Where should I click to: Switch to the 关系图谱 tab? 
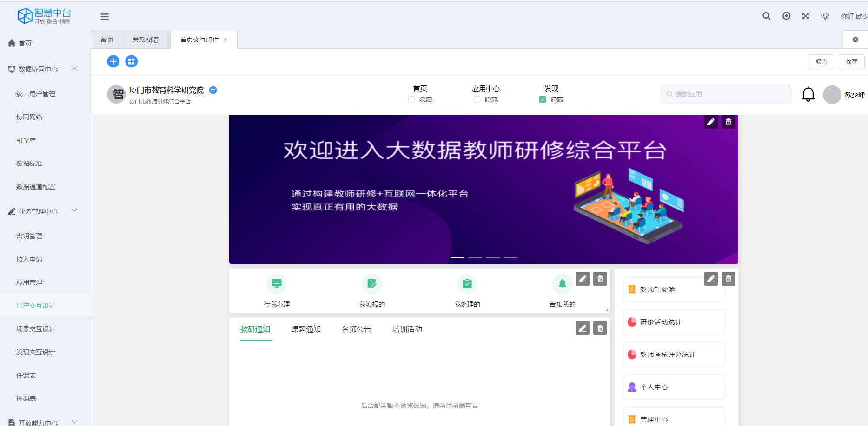point(146,39)
